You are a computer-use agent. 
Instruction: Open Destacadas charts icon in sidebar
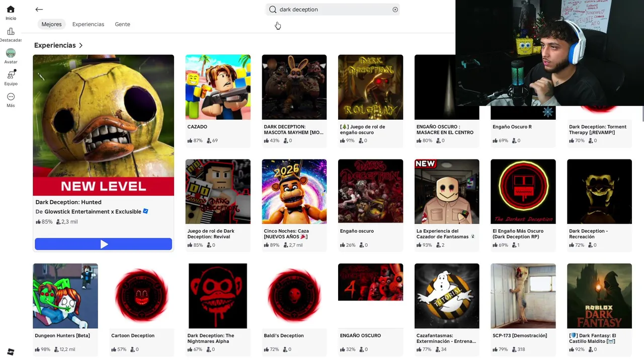tap(11, 32)
